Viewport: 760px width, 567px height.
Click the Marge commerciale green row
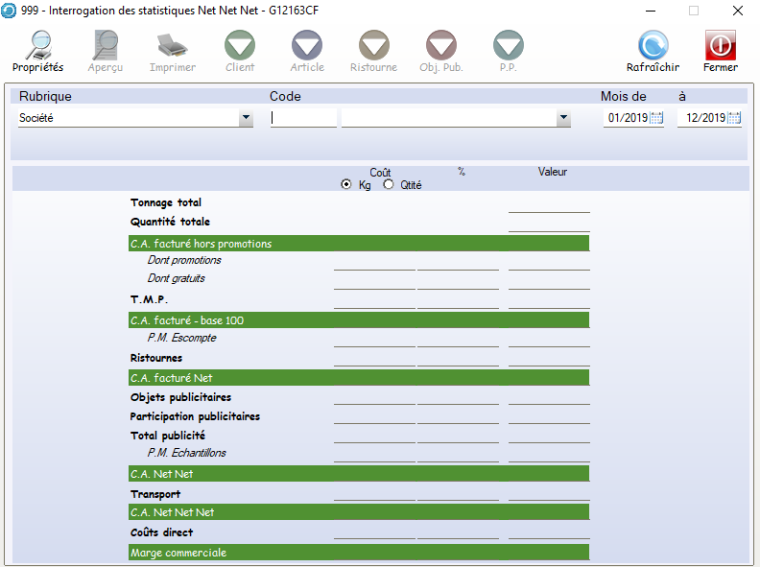click(358, 552)
